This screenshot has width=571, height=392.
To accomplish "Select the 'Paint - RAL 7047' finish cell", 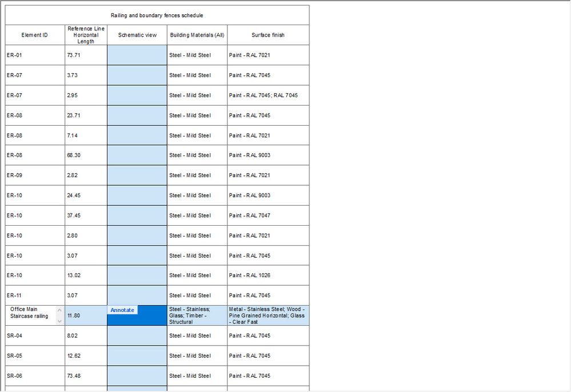I will coord(268,215).
